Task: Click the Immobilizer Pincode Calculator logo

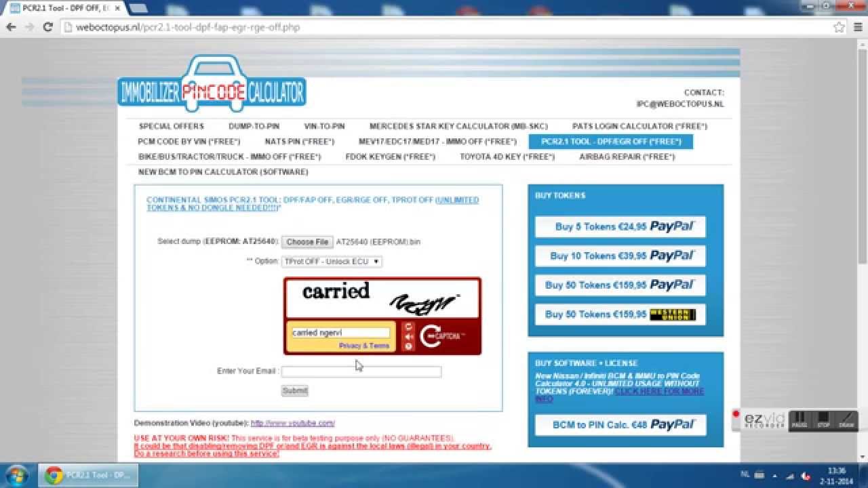Action: (212, 85)
